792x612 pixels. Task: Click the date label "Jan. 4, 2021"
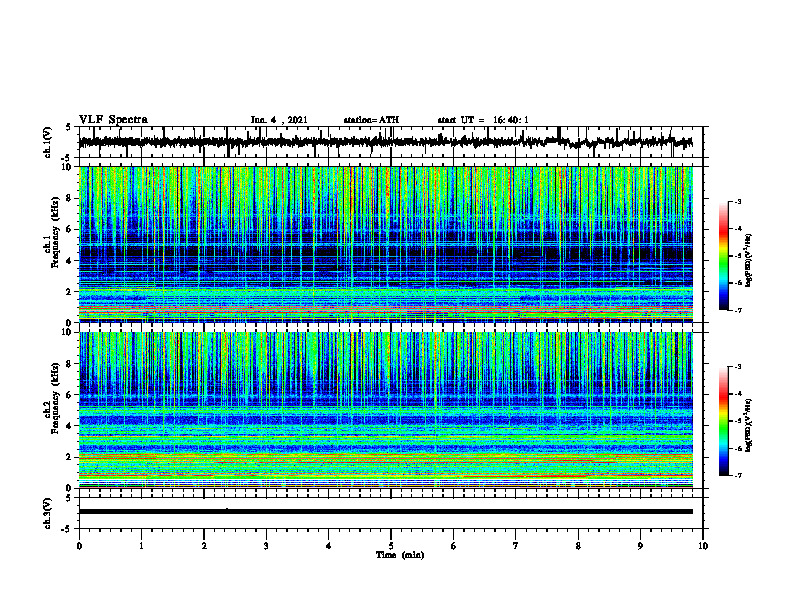279,120
